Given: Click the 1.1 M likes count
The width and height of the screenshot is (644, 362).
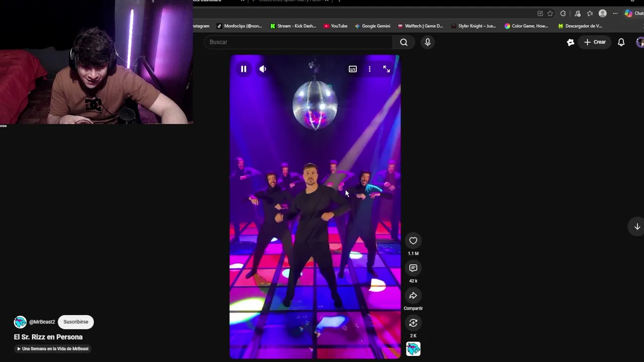Looking at the screenshot, I should pyautogui.click(x=413, y=253).
